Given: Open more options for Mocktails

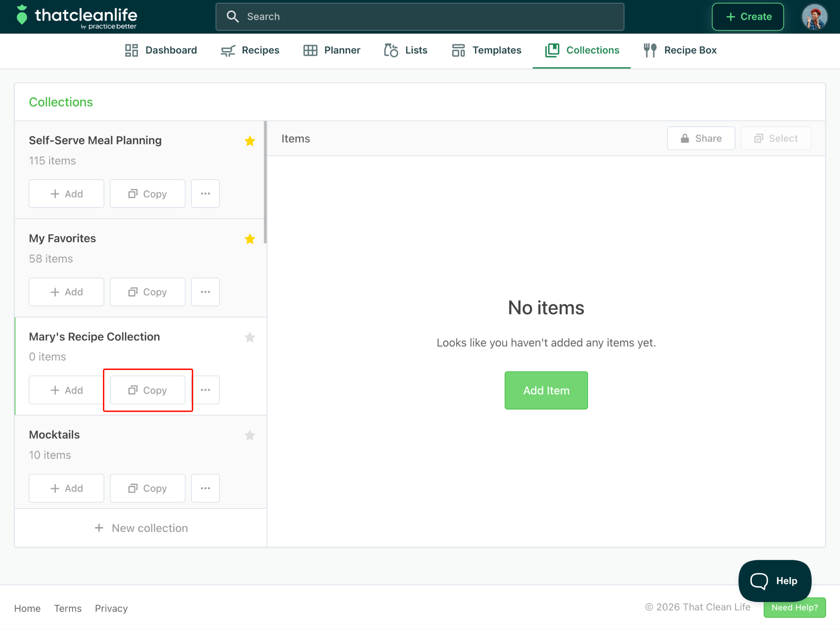Looking at the screenshot, I should [x=205, y=488].
